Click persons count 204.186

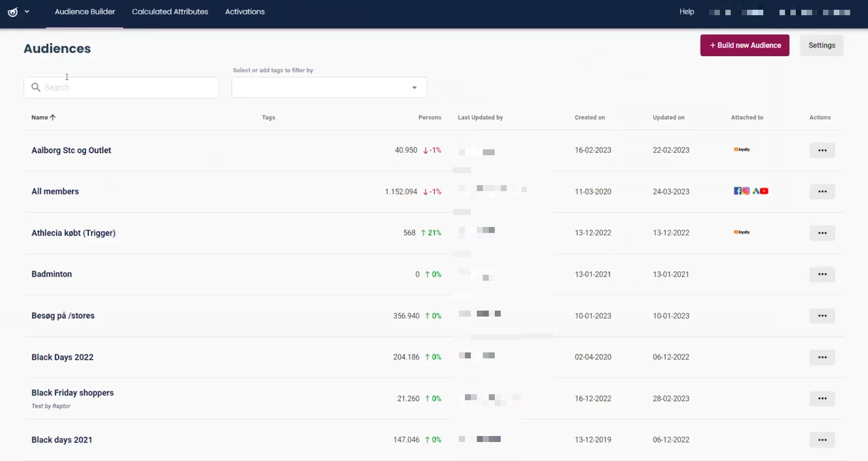[x=406, y=357]
